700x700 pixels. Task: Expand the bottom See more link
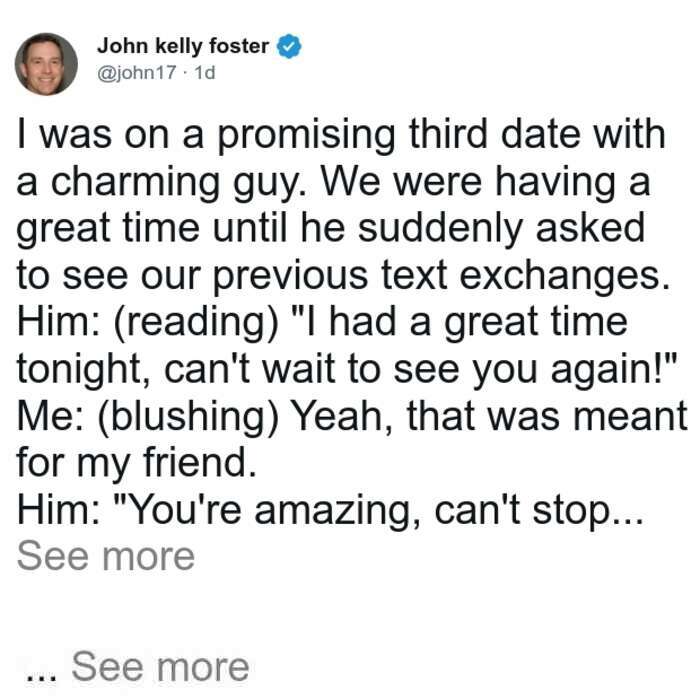(160, 667)
